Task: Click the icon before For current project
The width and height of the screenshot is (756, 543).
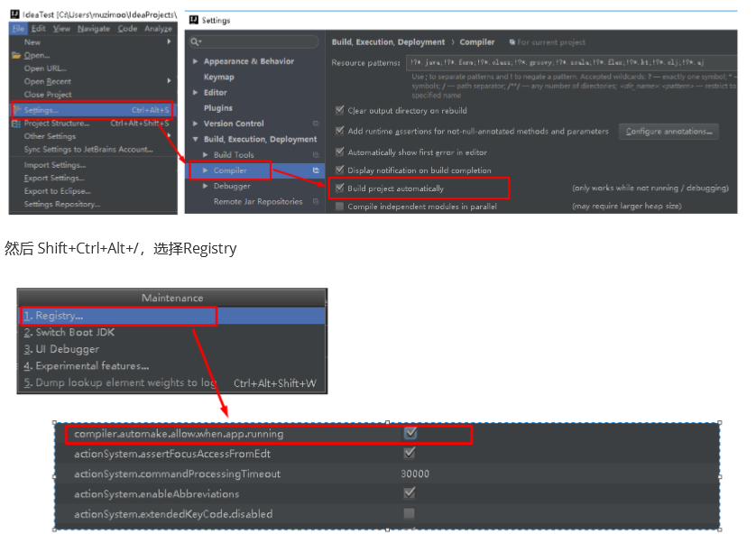Action: [512, 42]
